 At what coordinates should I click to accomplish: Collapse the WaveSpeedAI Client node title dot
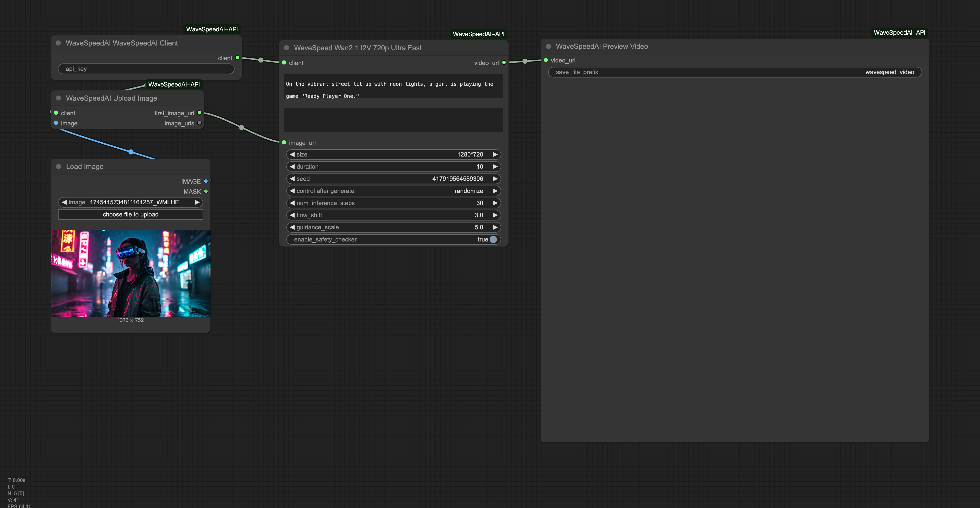58,43
